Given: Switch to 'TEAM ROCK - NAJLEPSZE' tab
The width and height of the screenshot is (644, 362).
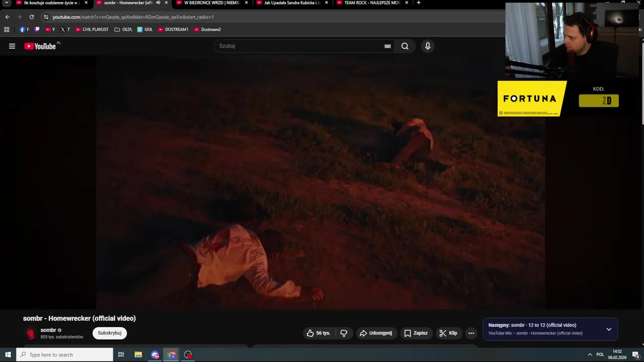Looking at the screenshot, I should pos(372,3).
